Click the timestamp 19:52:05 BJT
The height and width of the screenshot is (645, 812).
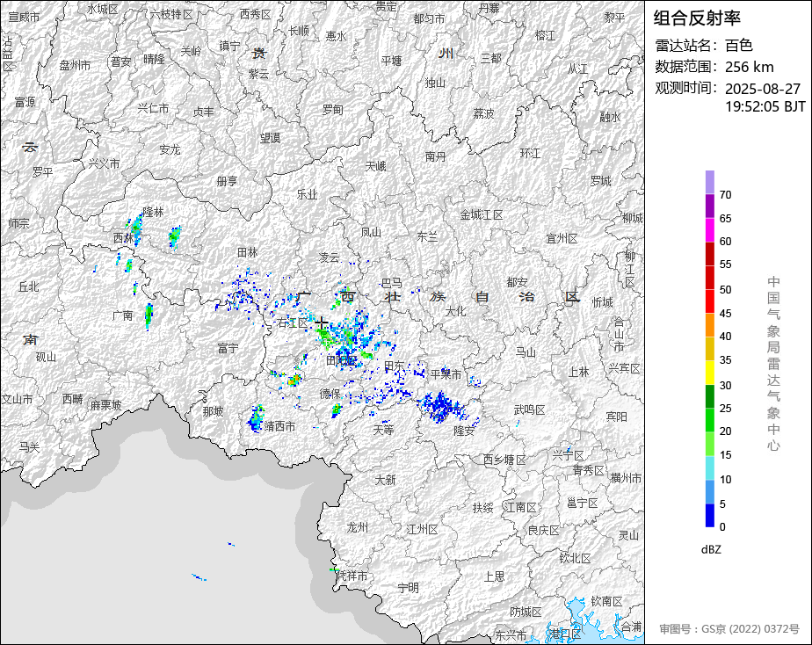(x=765, y=106)
